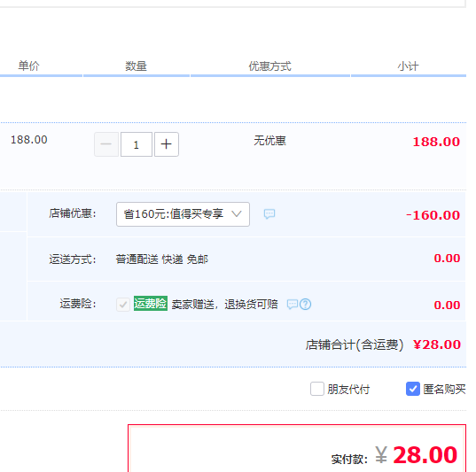Viewport: 476px width, 472px height.
Task: Select the 单价 column header
Action: coord(29,66)
